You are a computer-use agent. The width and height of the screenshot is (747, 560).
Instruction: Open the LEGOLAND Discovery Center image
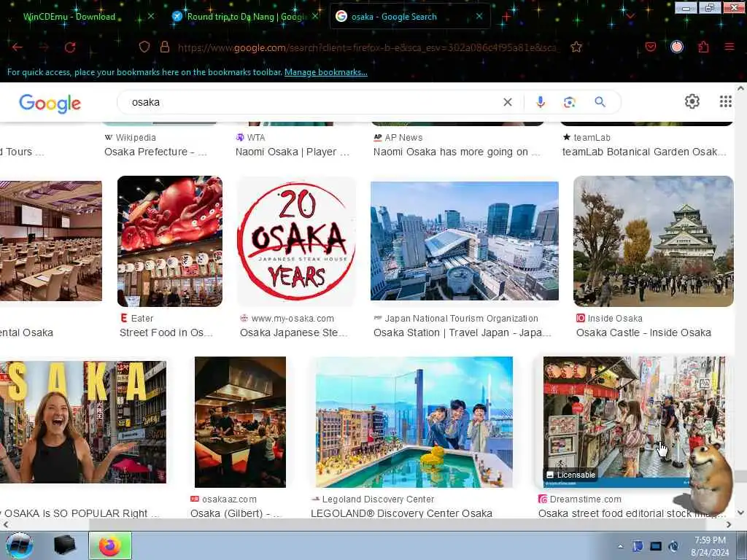click(x=414, y=422)
